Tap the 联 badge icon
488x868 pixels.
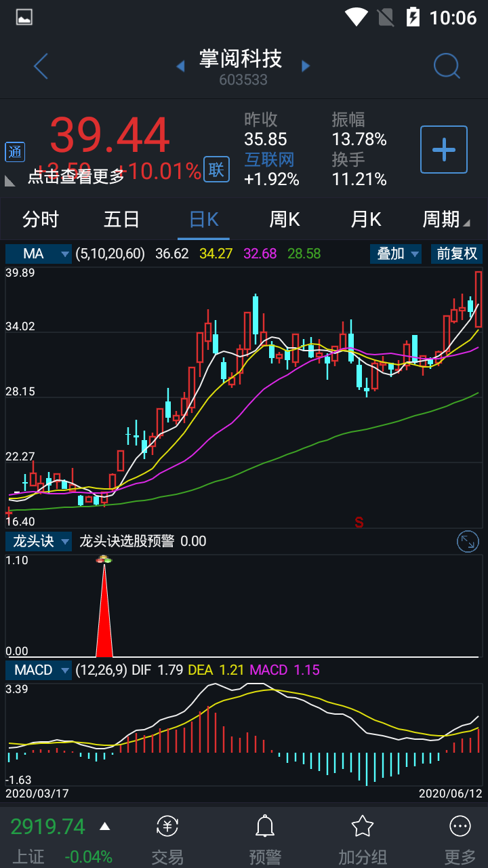point(216,170)
